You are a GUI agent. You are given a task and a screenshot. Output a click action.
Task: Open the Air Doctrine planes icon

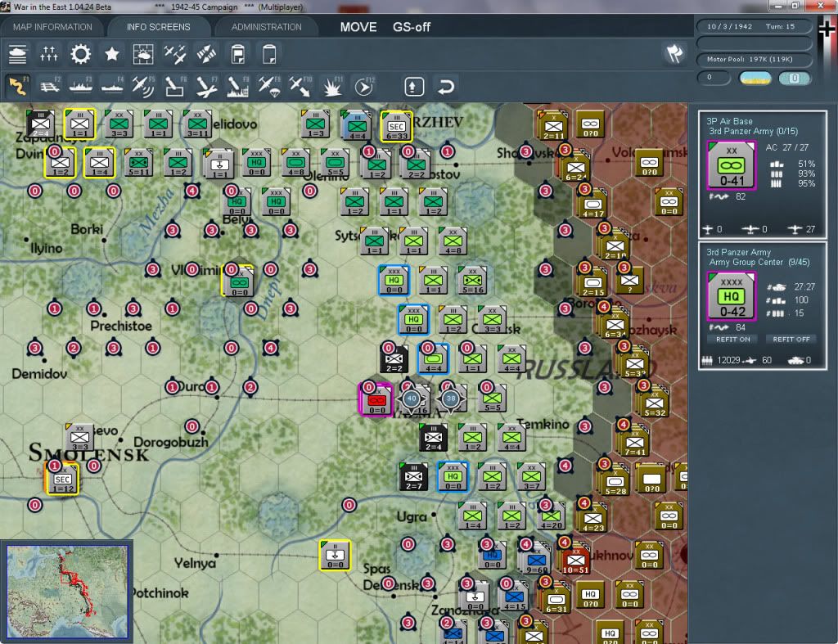(175, 55)
